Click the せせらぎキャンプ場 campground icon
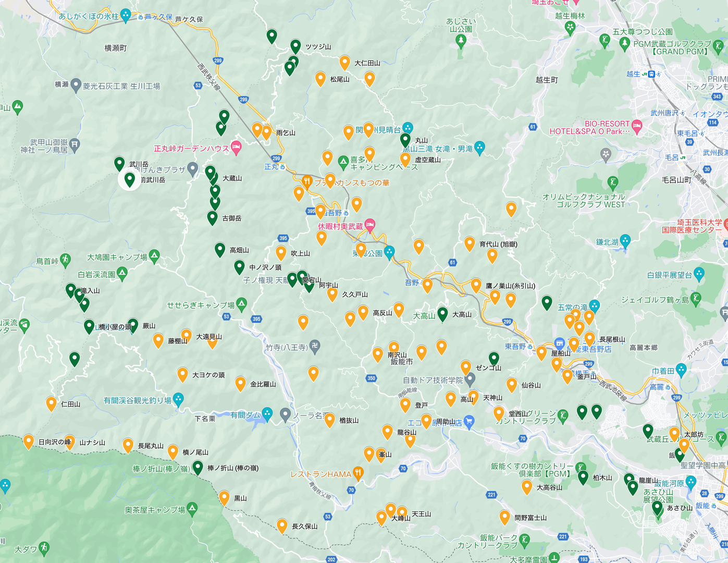The width and height of the screenshot is (728, 563). pyautogui.click(x=241, y=304)
